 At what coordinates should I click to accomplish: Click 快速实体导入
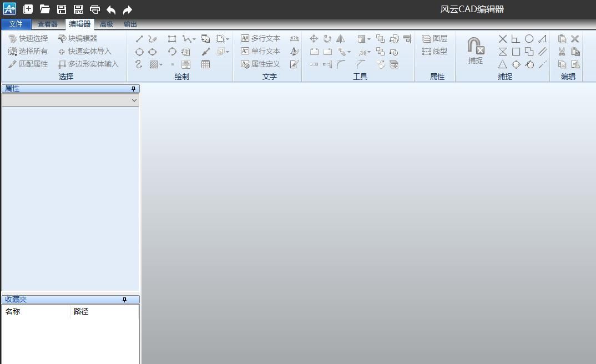coord(85,51)
